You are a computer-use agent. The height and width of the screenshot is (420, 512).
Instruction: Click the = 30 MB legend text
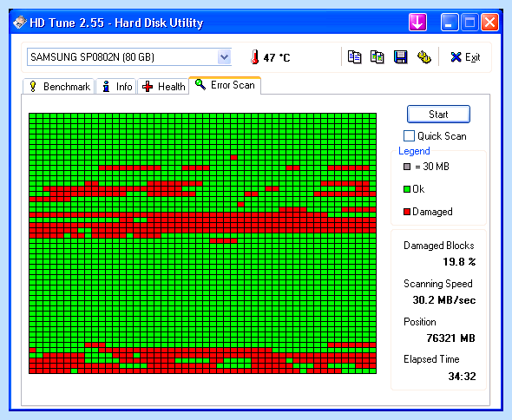pos(431,167)
